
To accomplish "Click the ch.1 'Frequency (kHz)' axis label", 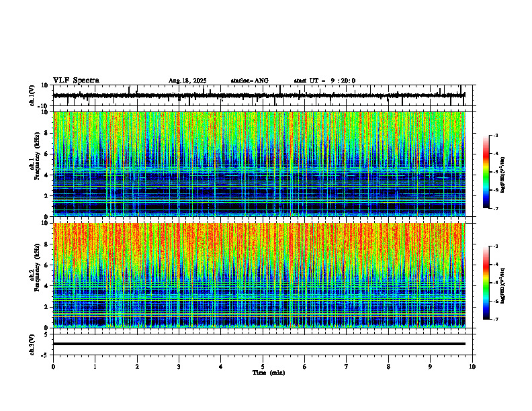I will pyautogui.click(x=37, y=156).
